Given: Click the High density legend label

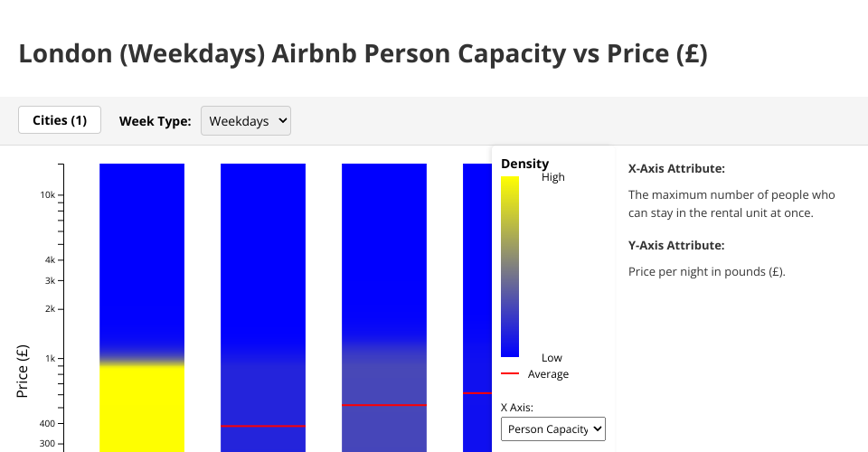Looking at the screenshot, I should (552, 177).
